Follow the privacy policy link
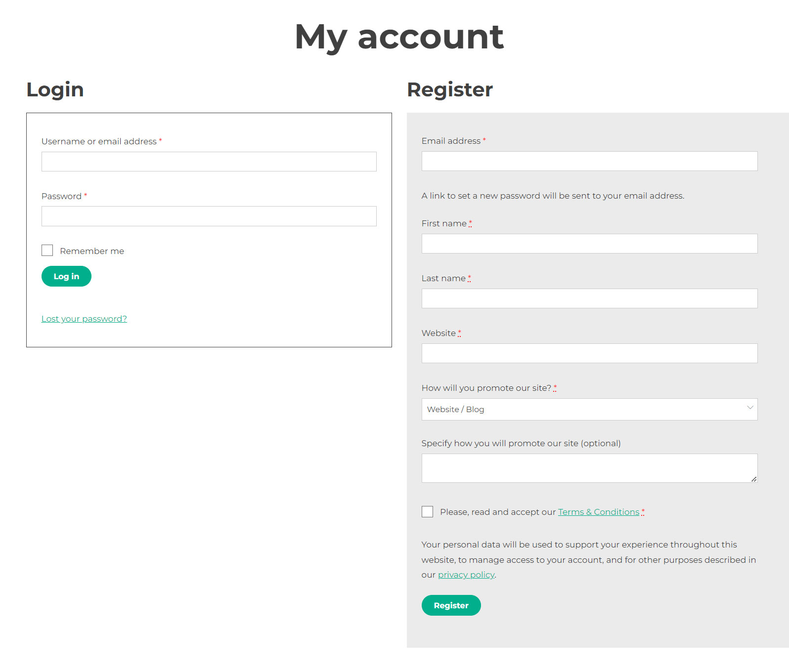789x672 pixels. 466,575
